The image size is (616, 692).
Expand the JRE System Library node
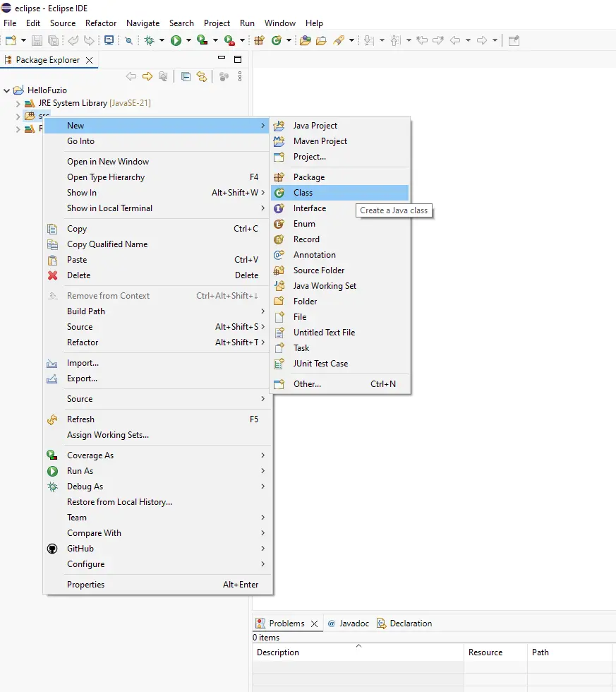(x=18, y=103)
